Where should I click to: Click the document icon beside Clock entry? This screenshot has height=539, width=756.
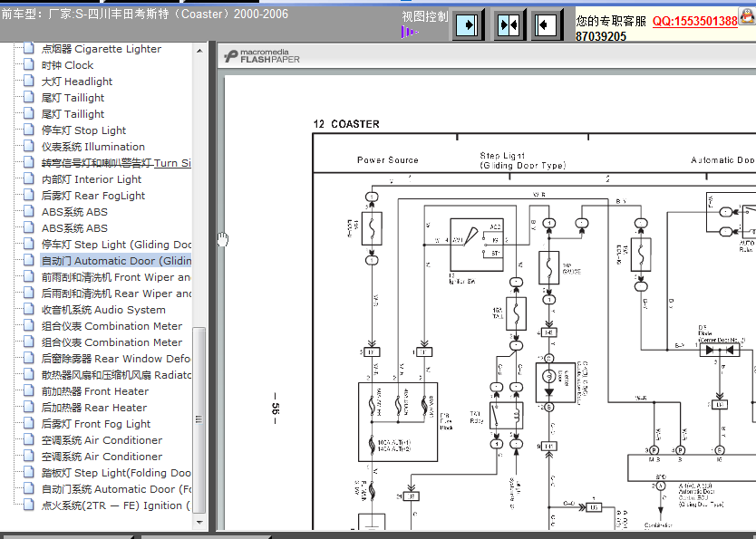(x=28, y=64)
